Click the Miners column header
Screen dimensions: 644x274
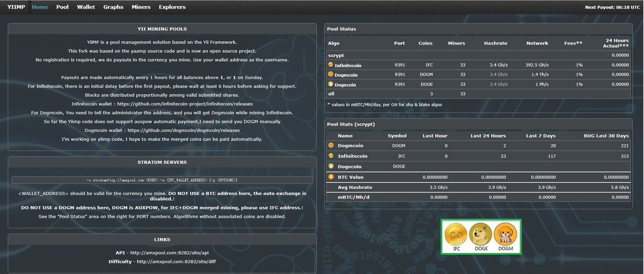457,43
